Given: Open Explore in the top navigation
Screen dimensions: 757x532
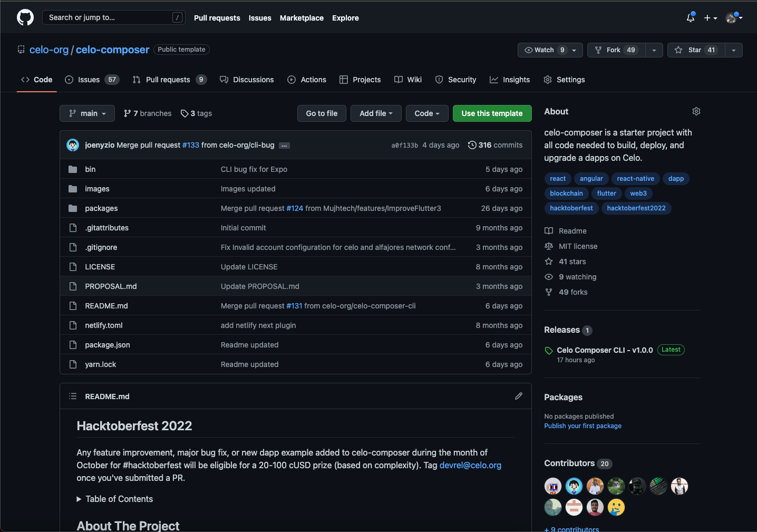Looking at the screenshot, I should (345, 18).
